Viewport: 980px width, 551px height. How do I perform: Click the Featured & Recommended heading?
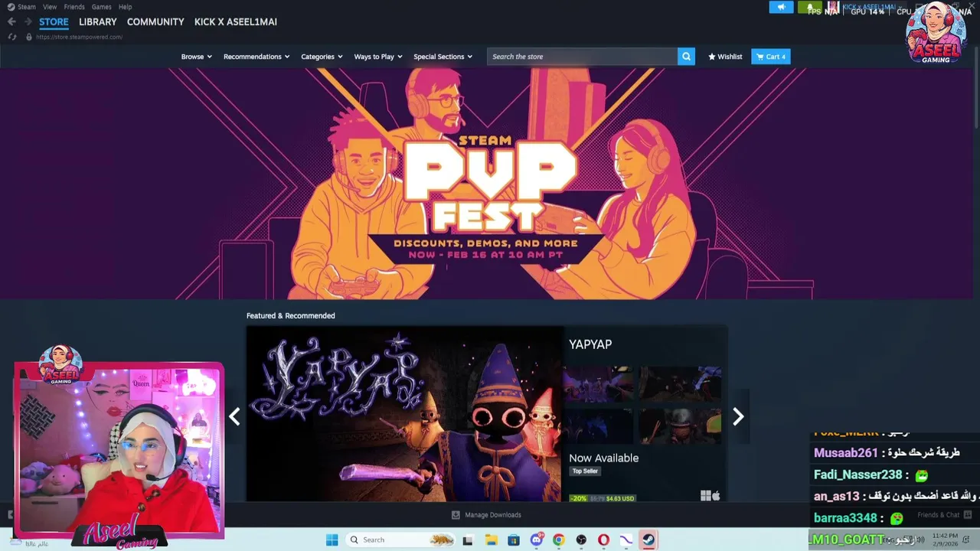point(290,315)
